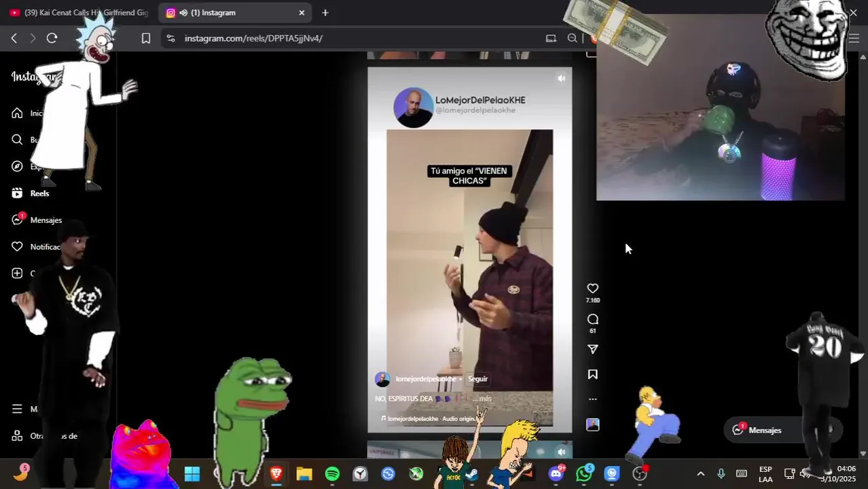The height and width of the screenshot is (489, 868).
Task: Open OBS Studio from the taskbar
Action: tap(640, 473)
